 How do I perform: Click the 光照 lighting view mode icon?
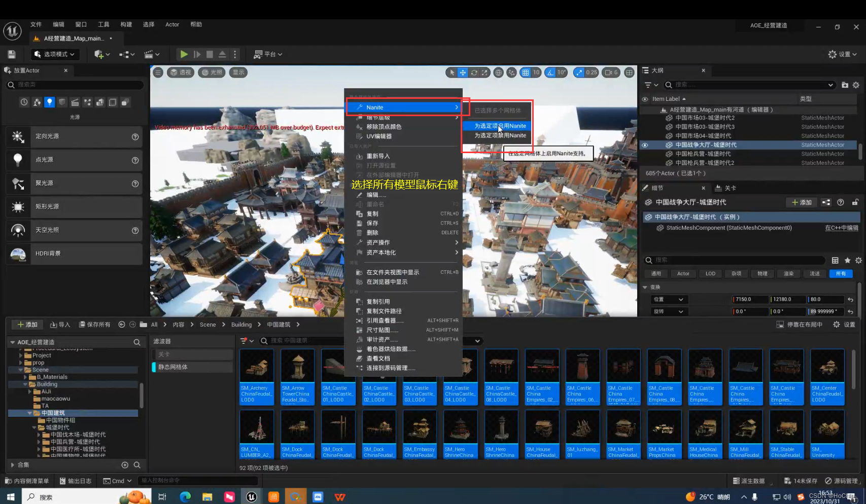pyautogui.click(x=212, y=72)
